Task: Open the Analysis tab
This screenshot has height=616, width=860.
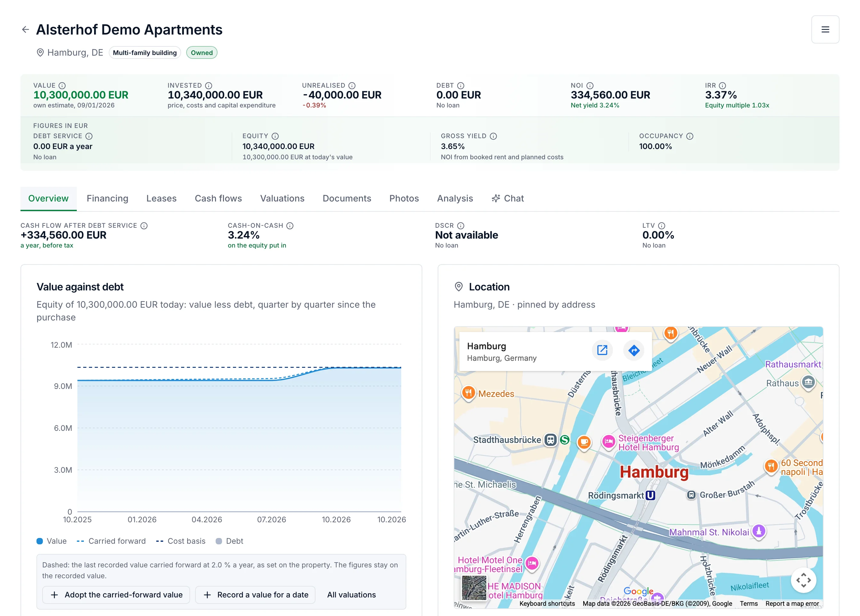Action: click(x=455, y=199)
